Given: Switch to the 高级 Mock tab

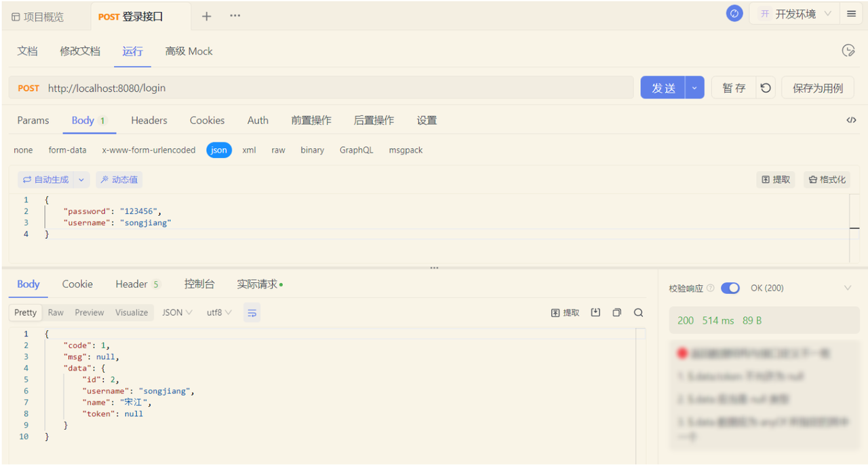Looking at the screenshot, I should [x=189, y=51].
